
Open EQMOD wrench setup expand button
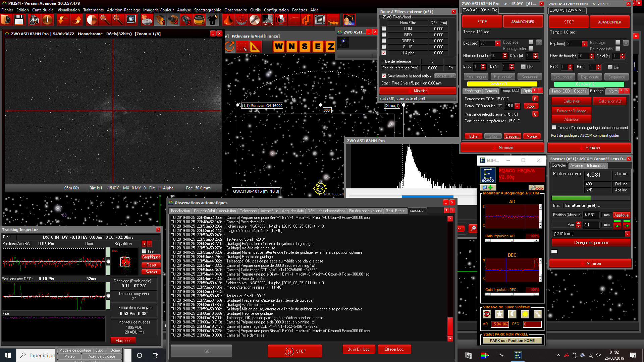click(x=536, y=188)
